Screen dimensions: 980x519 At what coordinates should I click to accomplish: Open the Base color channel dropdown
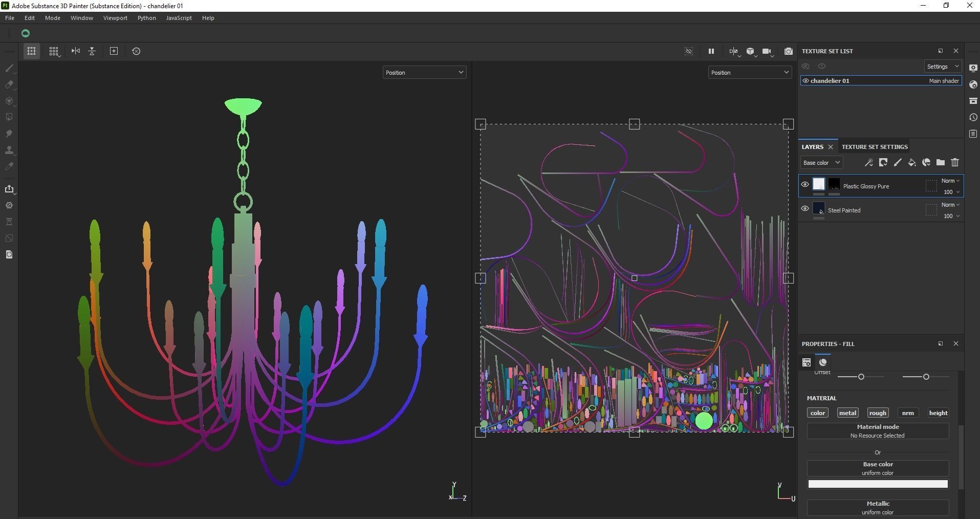tap(821, 163)
